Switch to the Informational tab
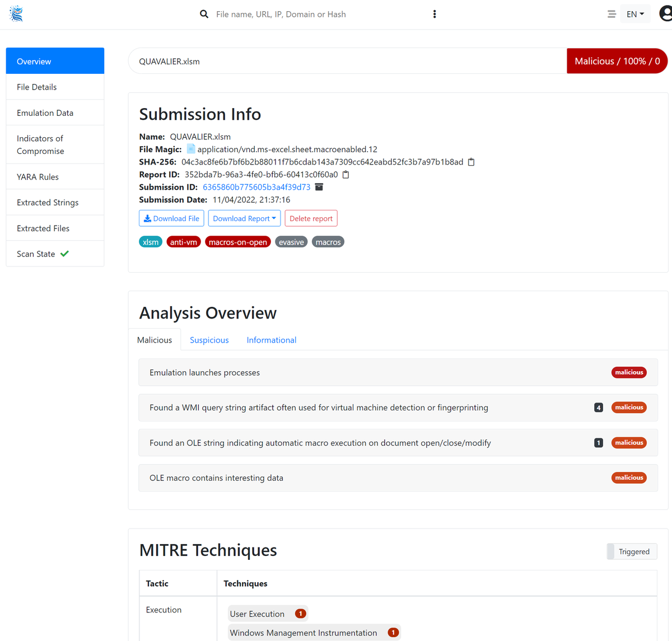The height and width of the screenshot is (641, 672). pyautogui.click(x=272, y=340)
